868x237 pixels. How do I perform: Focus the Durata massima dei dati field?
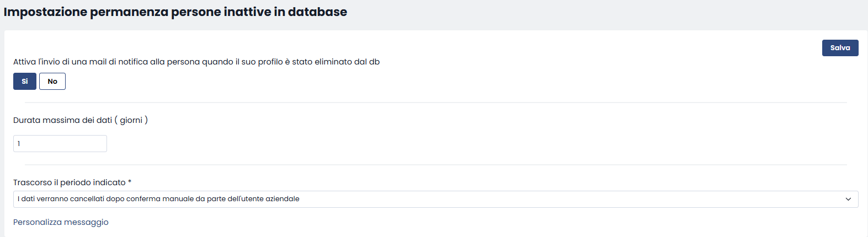click(x=60, y=144)
